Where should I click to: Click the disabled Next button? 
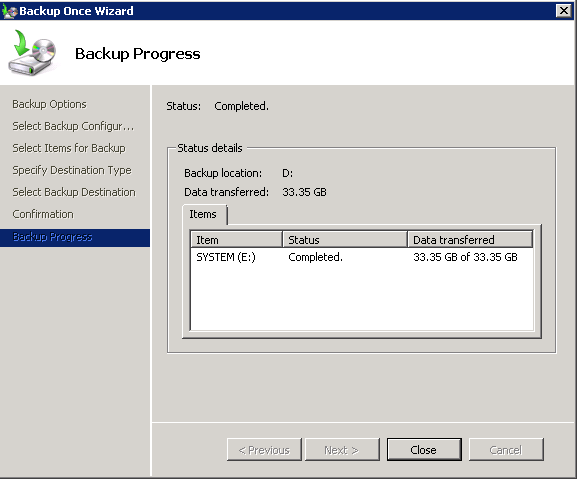coord(342,449)
